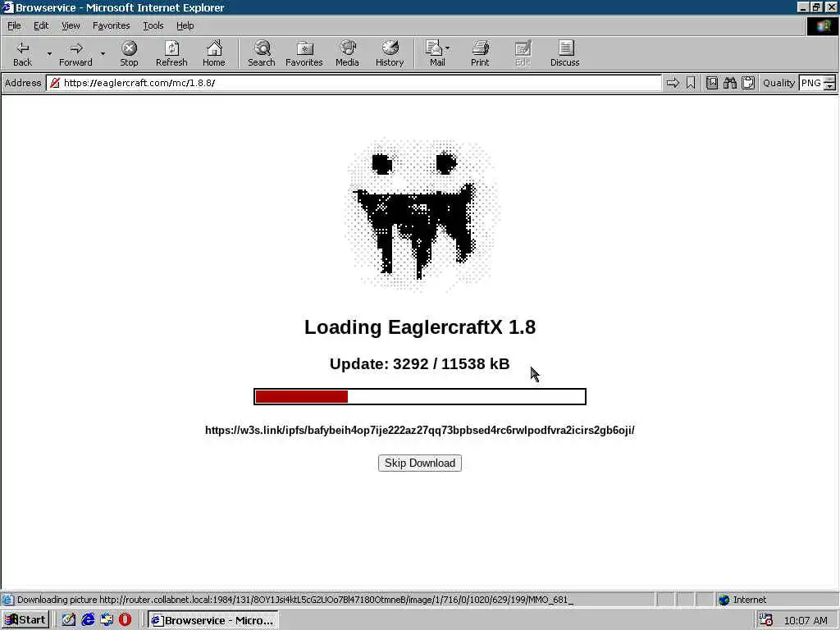This screenshot has height=630, width=840.
Task: Decrease Quality with the down spinner
Action: pyautogui.click(x=830, y=86)
